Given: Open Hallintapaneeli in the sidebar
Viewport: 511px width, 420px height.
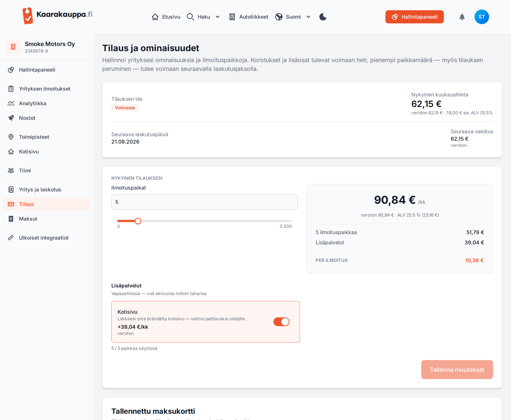Looking at the screenshot, I should 47,70.
